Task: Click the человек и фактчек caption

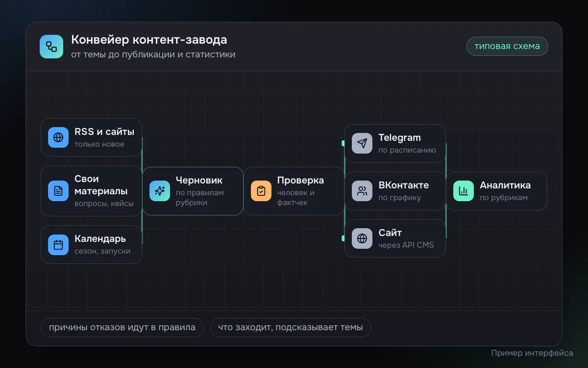Action: tap(296, 198)
